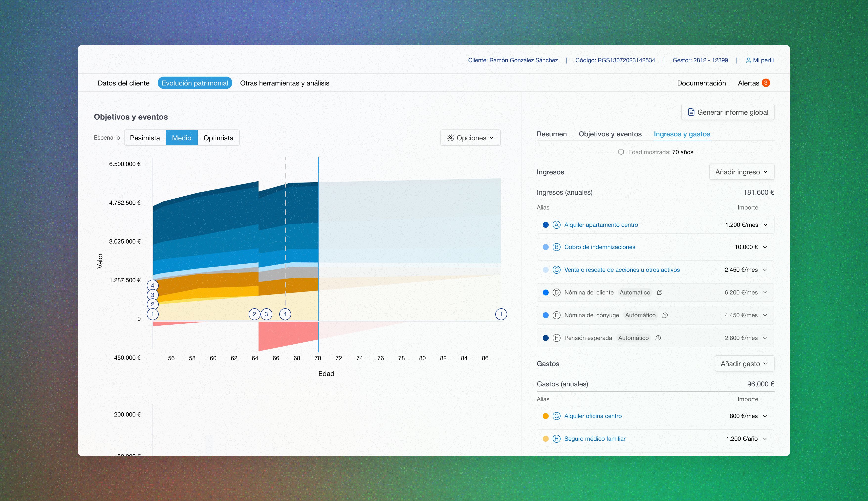The width and height of the screenshot is (868, 501).
Task: Open the Añadir ingreso dropdown
Action: click(x=741, y=172)
